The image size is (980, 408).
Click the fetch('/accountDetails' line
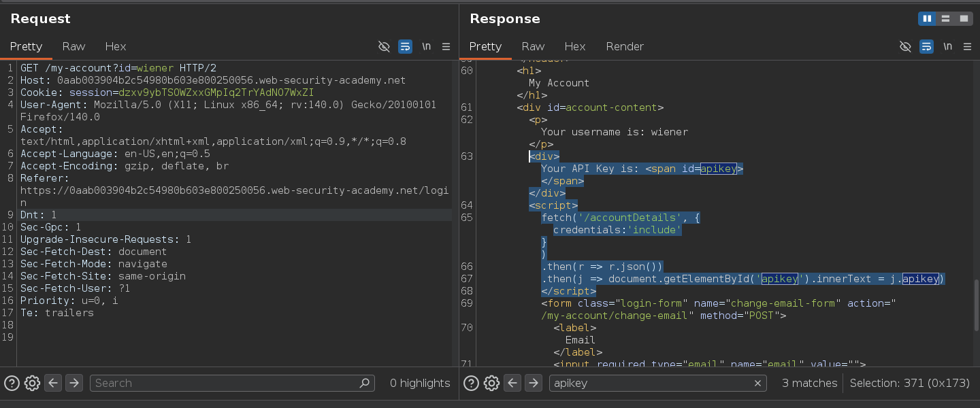[x=621, y=218]
